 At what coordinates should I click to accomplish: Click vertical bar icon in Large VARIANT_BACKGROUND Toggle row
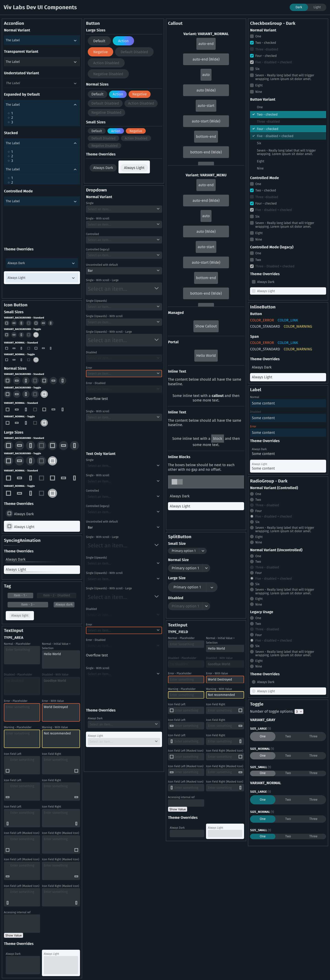(30, 461)
